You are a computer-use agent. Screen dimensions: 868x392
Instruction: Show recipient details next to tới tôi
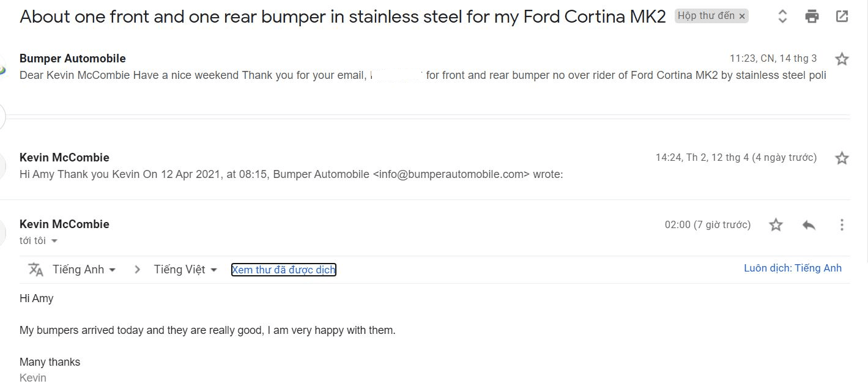pos(54,241)
